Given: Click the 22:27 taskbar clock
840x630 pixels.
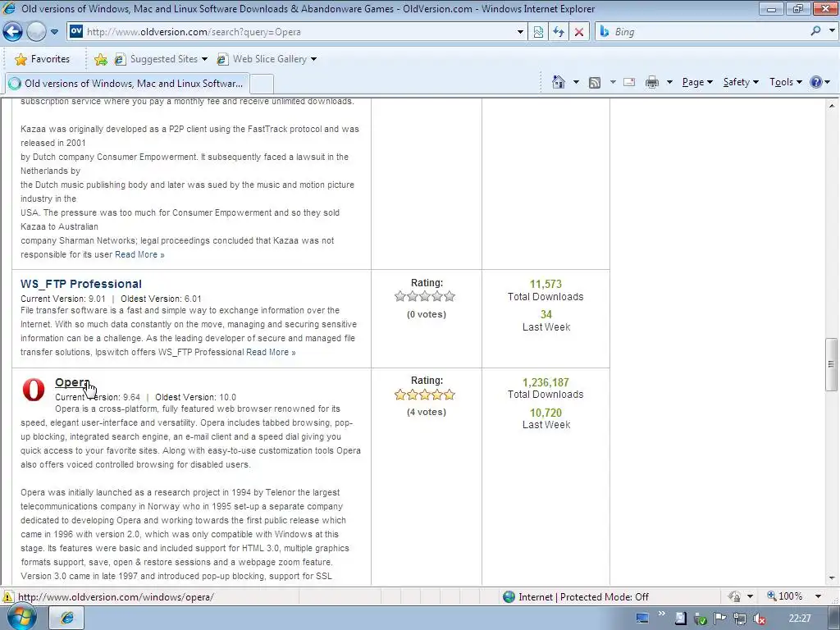Looking at the screenshot, I should click(799, 619).
